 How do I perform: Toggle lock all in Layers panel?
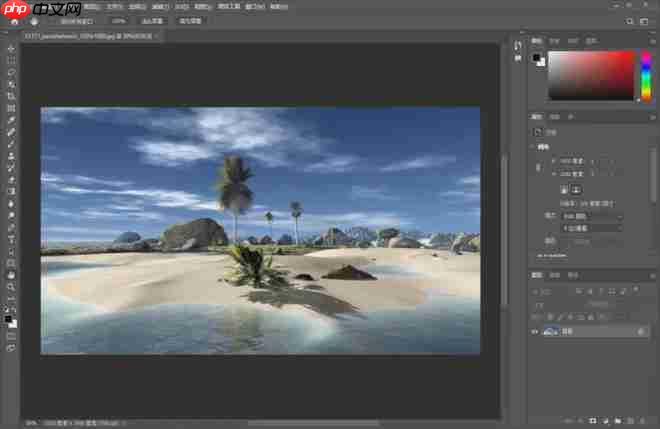591,317
